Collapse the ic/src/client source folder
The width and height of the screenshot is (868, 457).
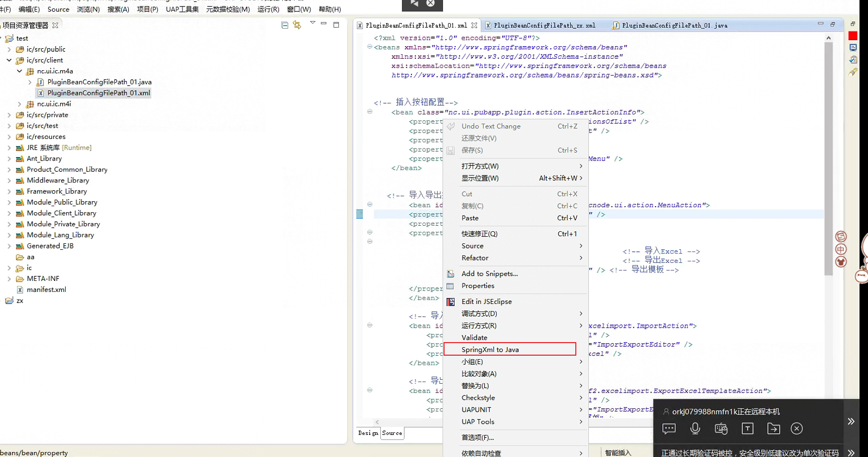click(9, 60)
